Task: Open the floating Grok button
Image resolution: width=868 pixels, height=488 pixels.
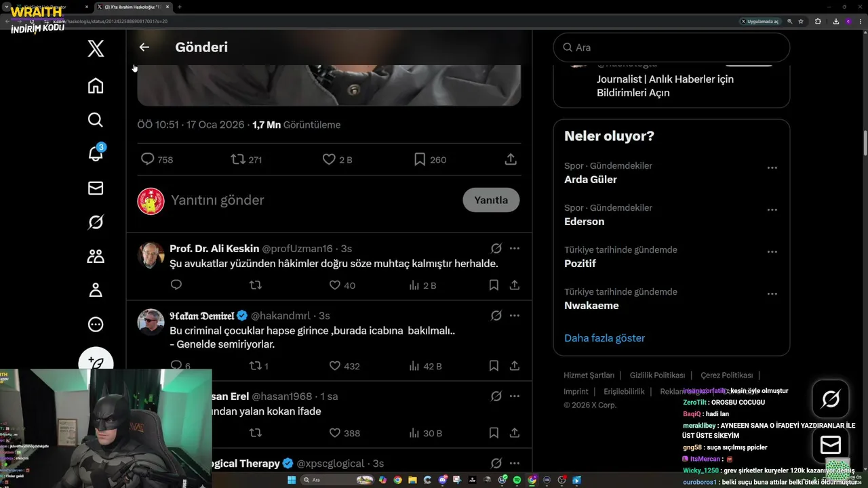Action: point(831,399)
